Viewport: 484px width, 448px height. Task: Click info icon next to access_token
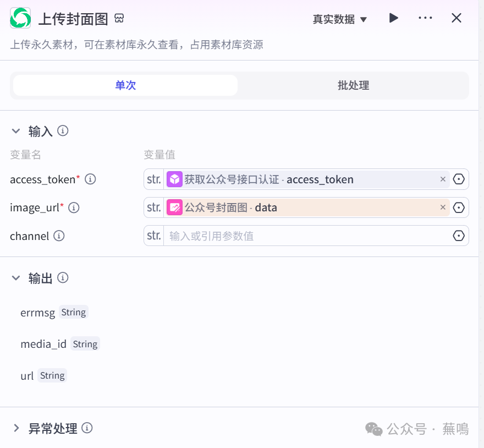click(x=91, y=179)
